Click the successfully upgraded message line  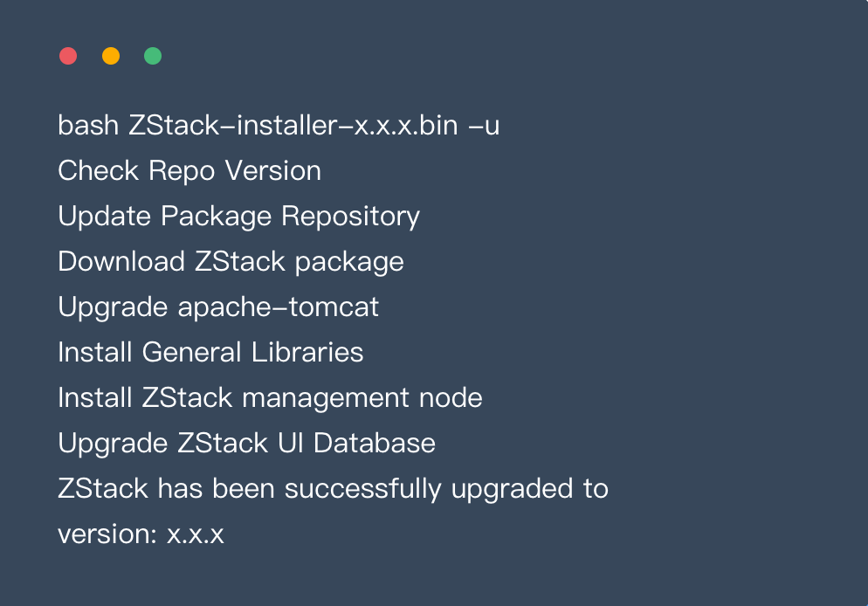coord(333,489)
